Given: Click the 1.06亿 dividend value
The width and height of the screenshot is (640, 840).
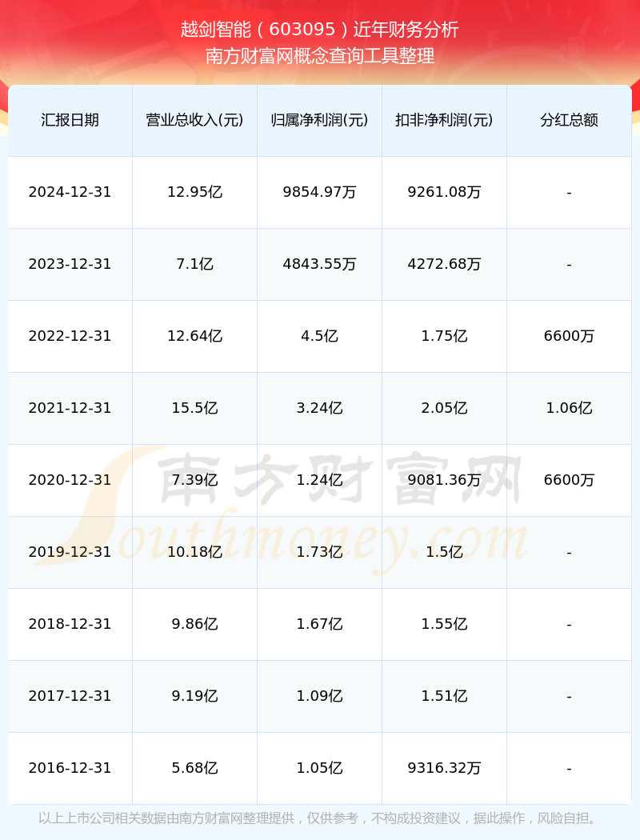Looking at the screenshot, I should pos(570,408).
